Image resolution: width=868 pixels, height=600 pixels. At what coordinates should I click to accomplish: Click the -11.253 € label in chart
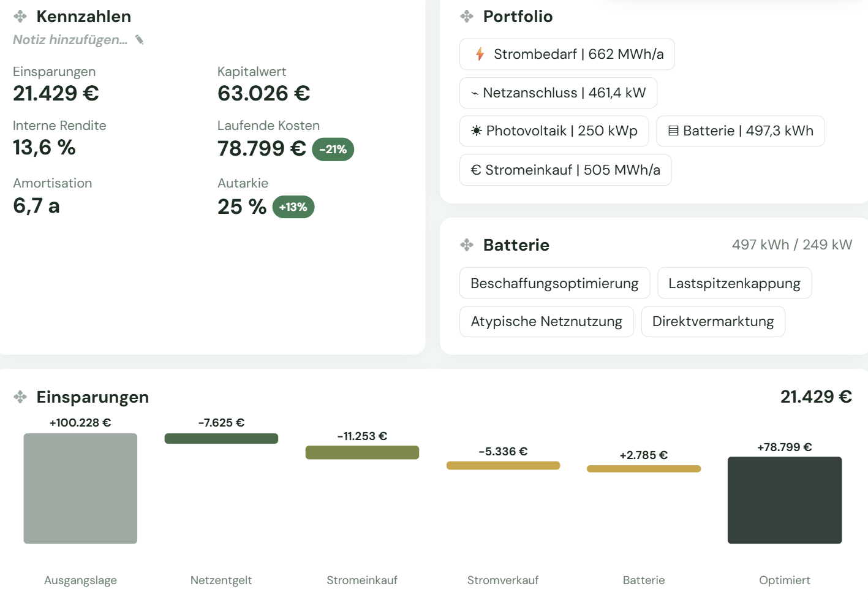click(362, 436)
